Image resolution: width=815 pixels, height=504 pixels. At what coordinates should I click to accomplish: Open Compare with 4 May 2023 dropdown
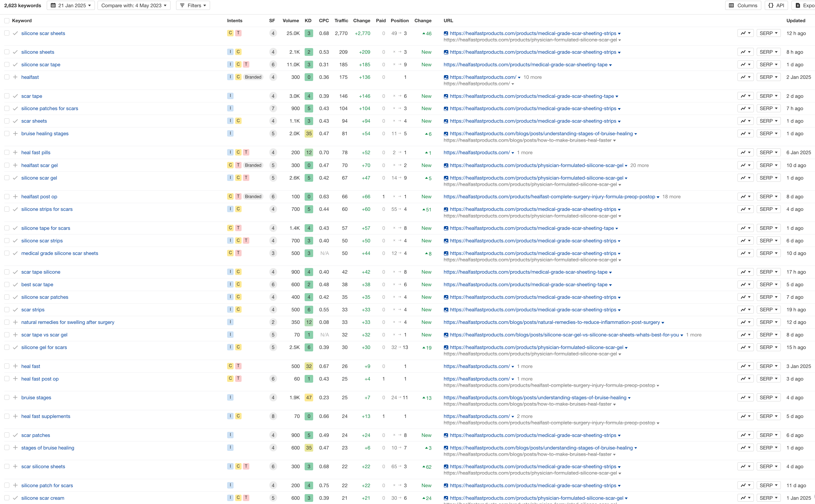click(x=134, y=5)
